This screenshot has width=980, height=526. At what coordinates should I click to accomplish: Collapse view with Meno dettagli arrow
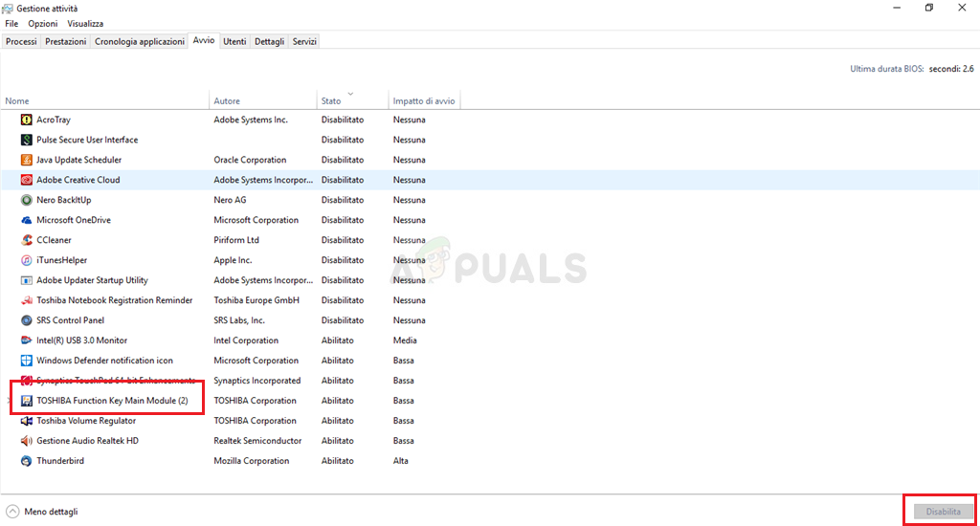(12, 512)
